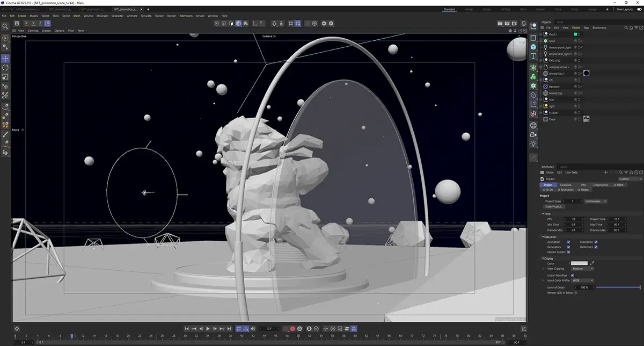Uncheck the Deformers checkbox
Viewport: 644px width, 346px height.
point(596,247)
